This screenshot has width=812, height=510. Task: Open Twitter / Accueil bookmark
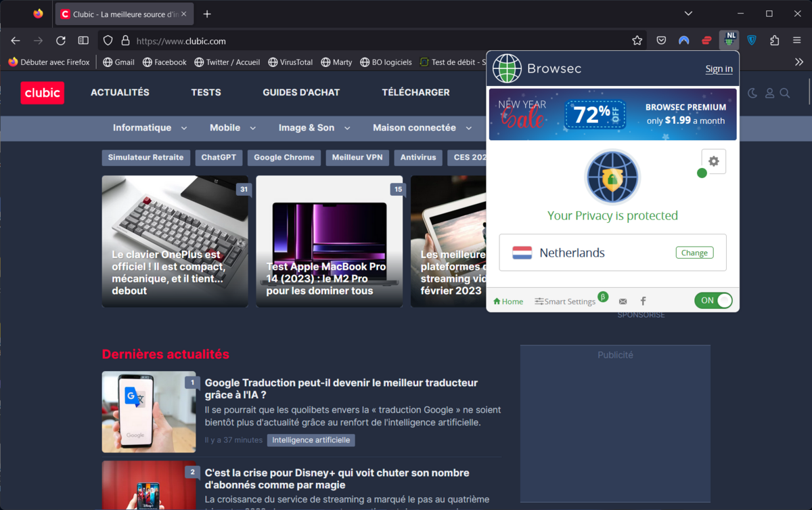pos(227,62)
